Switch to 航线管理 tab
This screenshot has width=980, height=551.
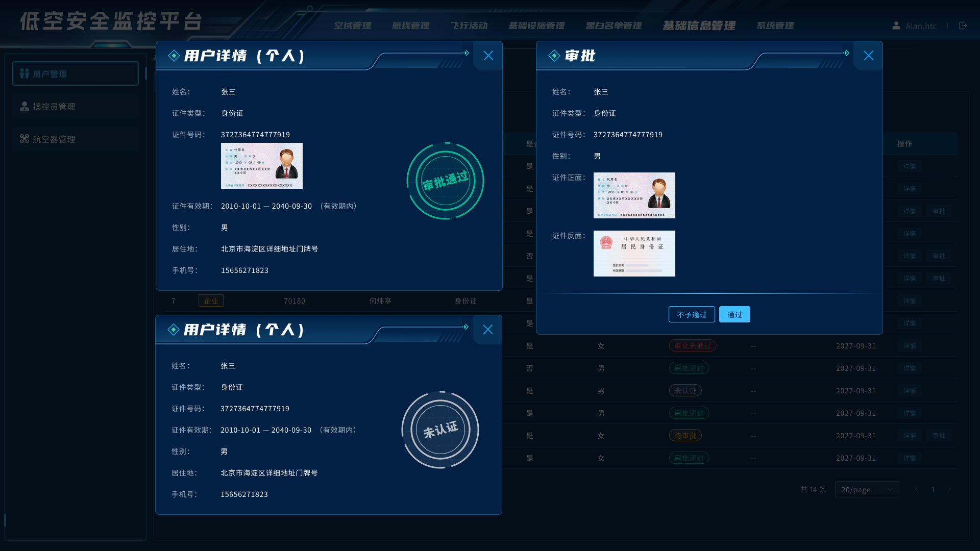pos(411,26)
